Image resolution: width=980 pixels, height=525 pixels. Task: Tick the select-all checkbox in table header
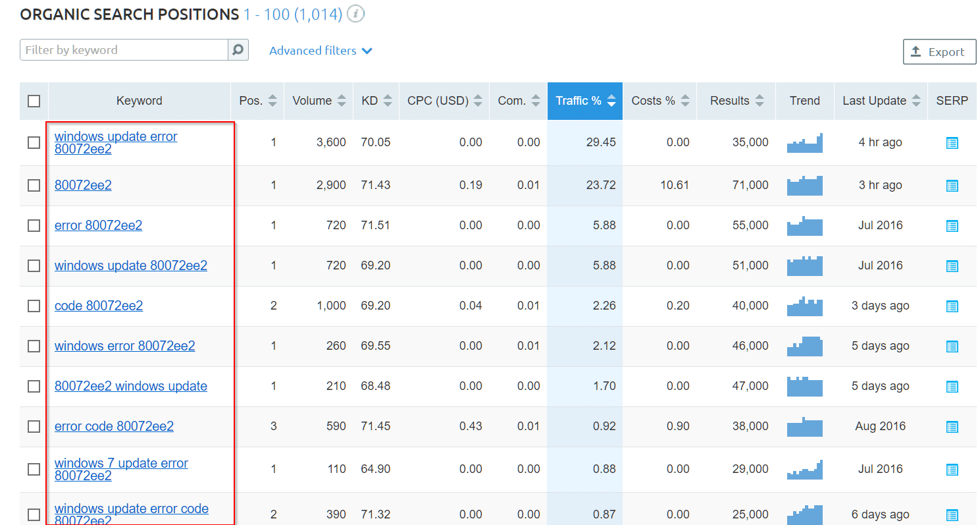34,101
